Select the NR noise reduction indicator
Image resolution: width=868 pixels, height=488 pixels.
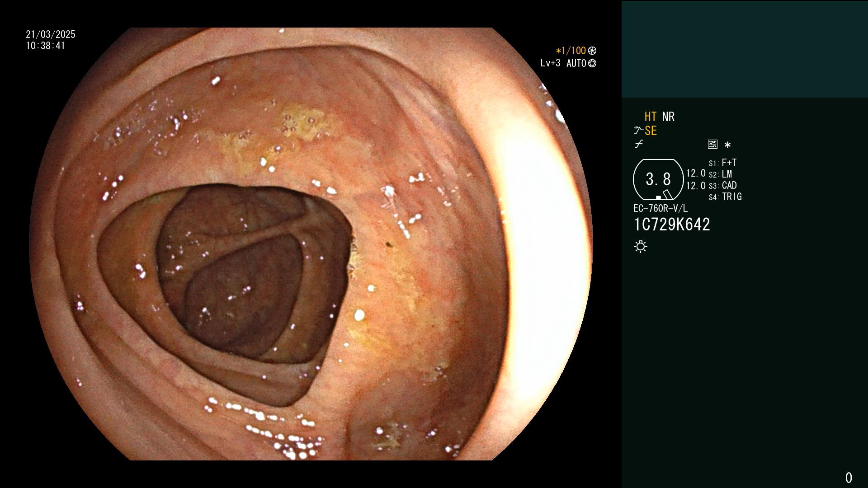(668, 117)
